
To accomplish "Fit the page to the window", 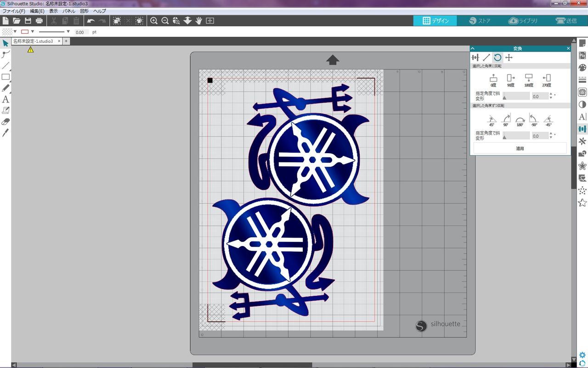I will [x=210, y=21].
